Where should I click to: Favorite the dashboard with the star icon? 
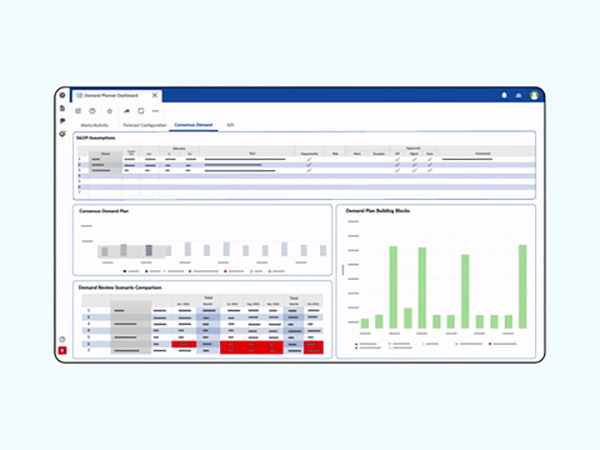(109, 111)
